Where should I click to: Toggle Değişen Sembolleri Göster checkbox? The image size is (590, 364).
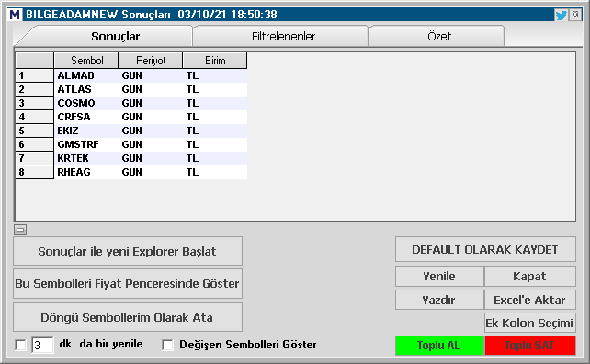[x=167, y=345]
